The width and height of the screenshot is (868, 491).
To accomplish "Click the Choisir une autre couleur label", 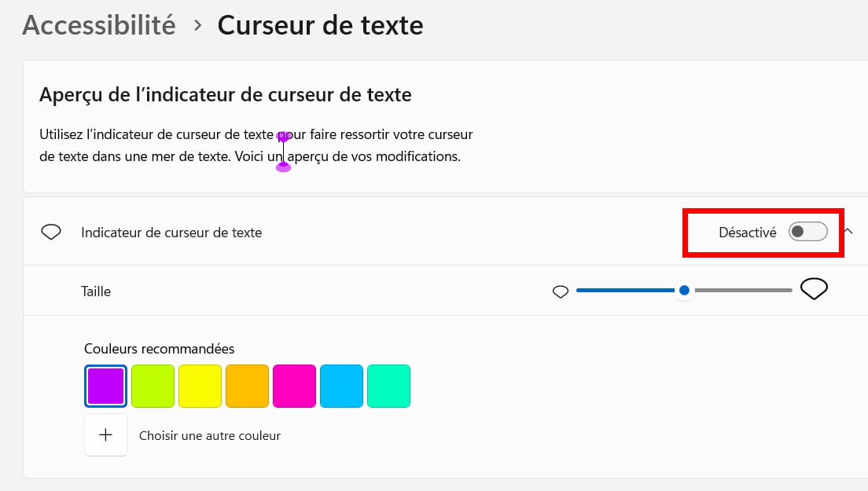I will (x=210, y=435).
